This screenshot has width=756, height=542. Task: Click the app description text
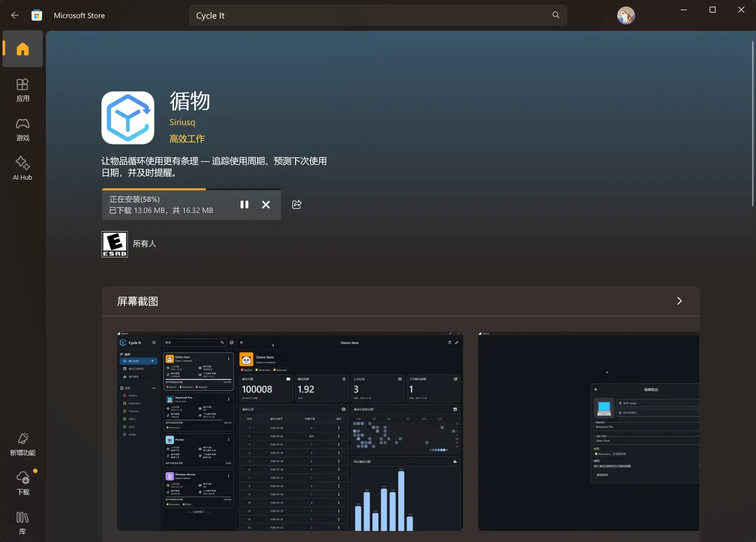pos(214,167)
